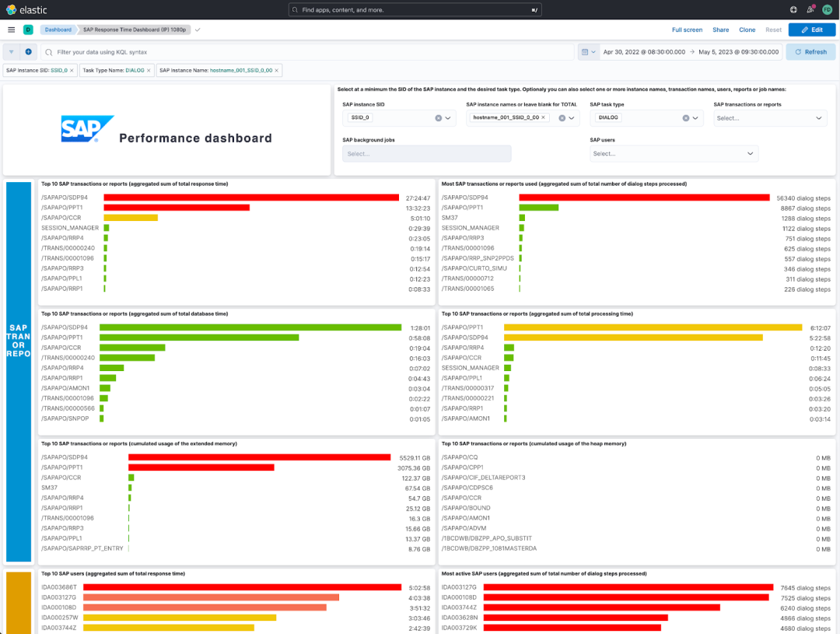This screenshot has height=634, width=840.
Task: Click the green /SAPAPO/SDP94 database time bar
Action: (x=250, y=328)
